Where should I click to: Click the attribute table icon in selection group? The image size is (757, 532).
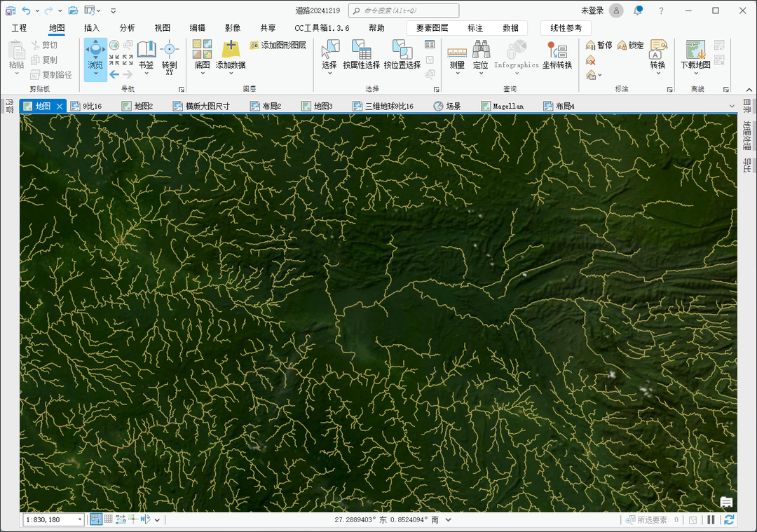(x=430, y=45)
